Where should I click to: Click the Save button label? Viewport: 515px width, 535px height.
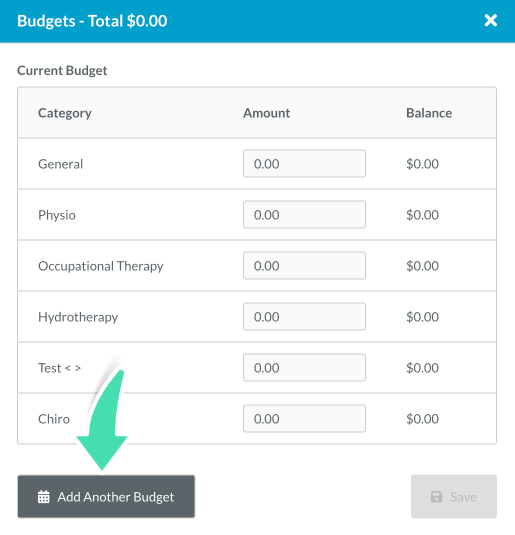click(x=463, y=497)
